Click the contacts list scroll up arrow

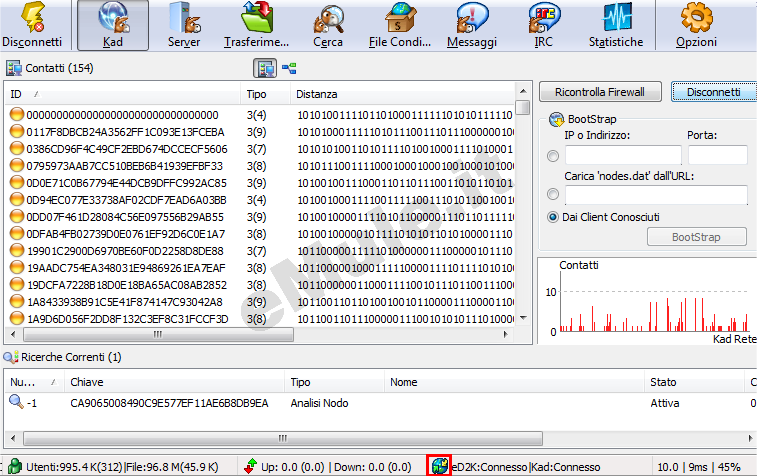point(523,91)
